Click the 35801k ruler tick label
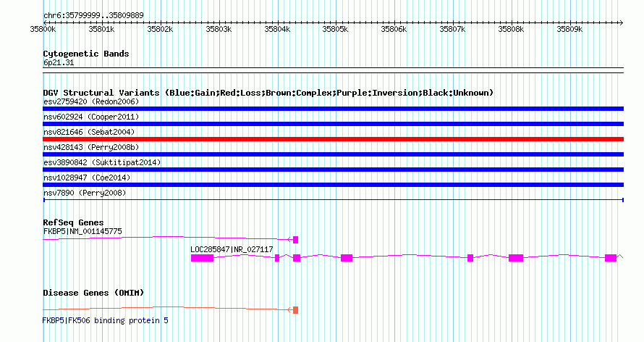 point(101,30)
